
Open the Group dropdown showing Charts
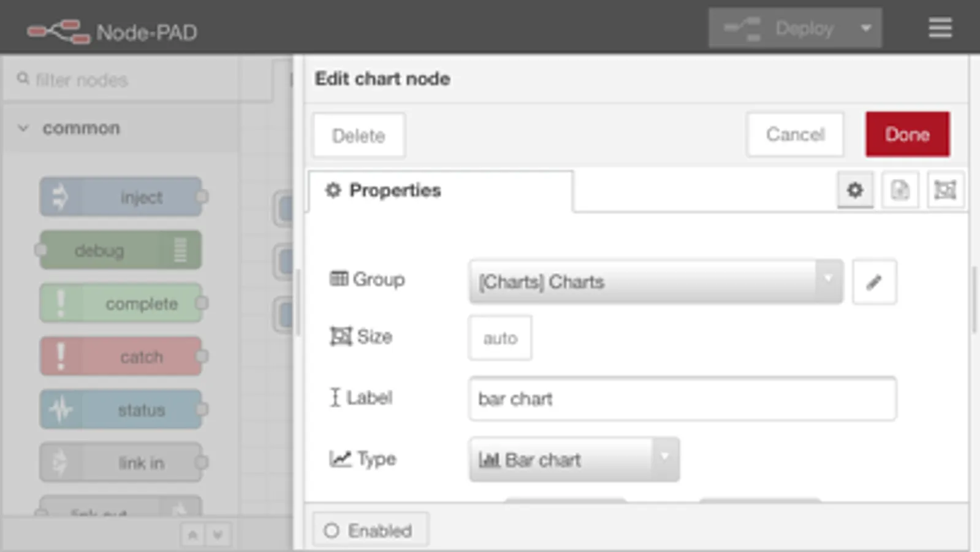655,282
